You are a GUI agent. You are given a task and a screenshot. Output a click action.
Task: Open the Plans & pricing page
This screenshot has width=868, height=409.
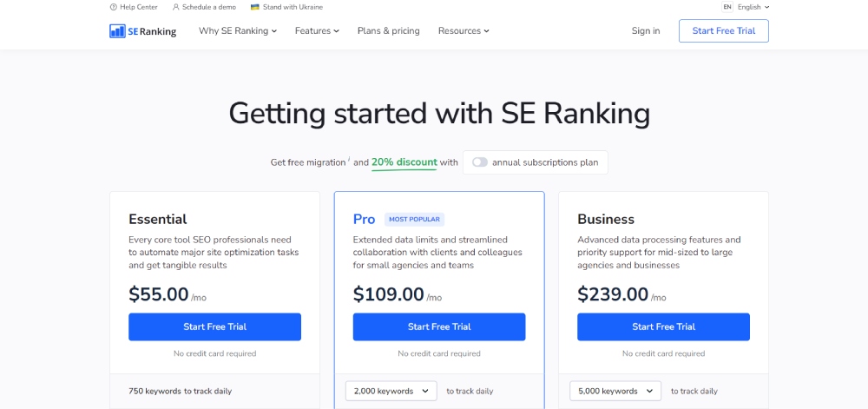point(389,31)
